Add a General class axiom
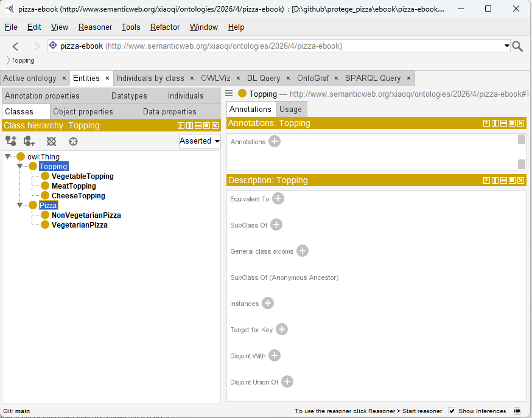The height and width of the screenshot is (418, 532). point(303,251)
